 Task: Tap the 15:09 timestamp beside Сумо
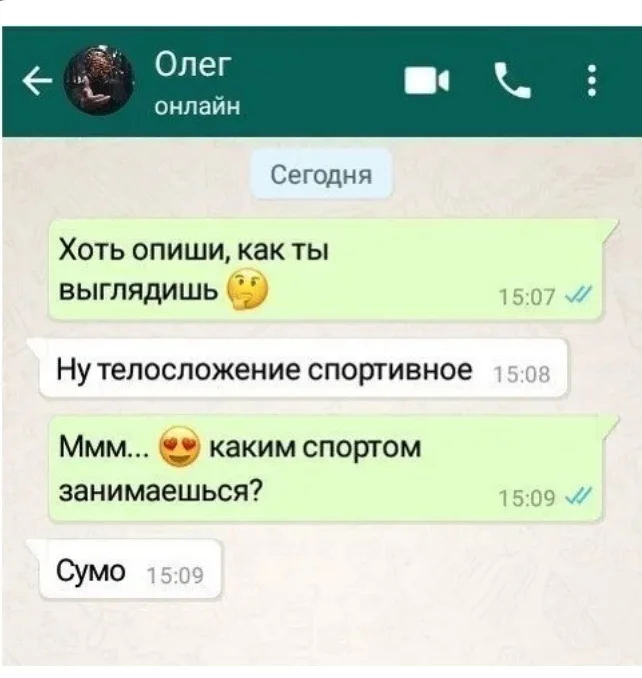pos(175,576)
